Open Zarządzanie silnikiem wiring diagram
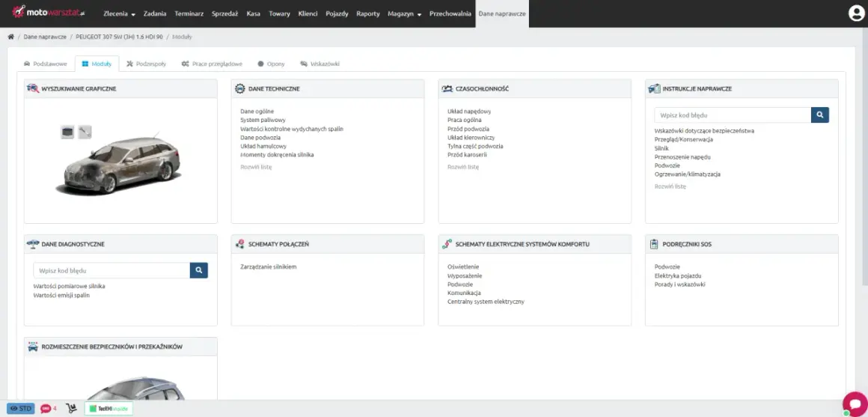Image resolution: width=868 pixels, height=417 pixels. click(x=269, y=267)
